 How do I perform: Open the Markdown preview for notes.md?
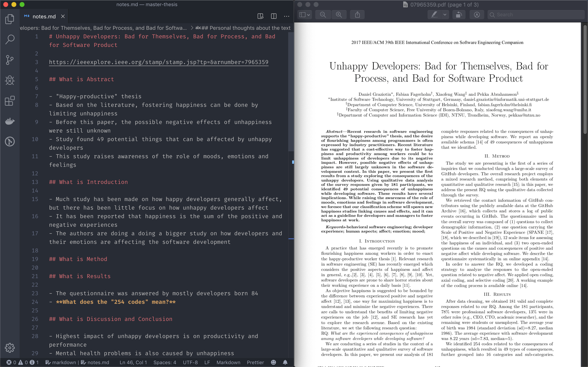[260, 16]
